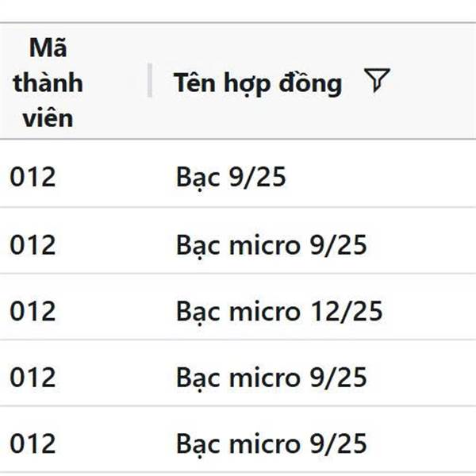Click empty header area right of filter icon
Viewport: 476px width, 476px height.
[x=434, y=81]
